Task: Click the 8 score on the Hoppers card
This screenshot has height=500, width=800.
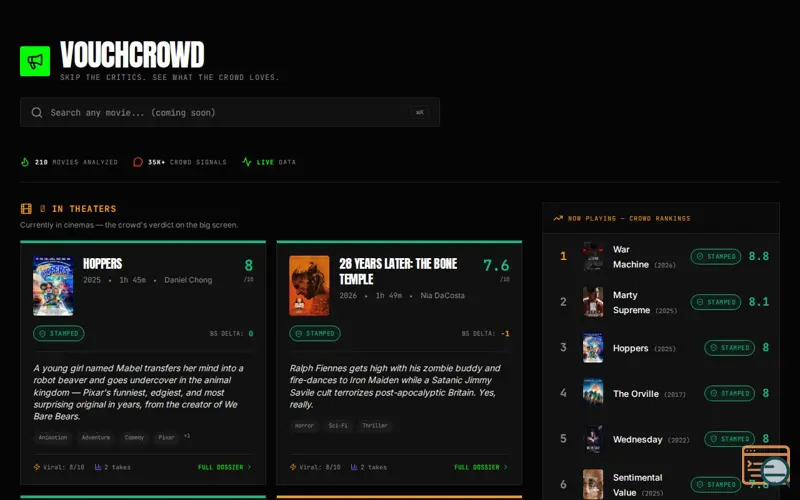Action: click(248, 265)
